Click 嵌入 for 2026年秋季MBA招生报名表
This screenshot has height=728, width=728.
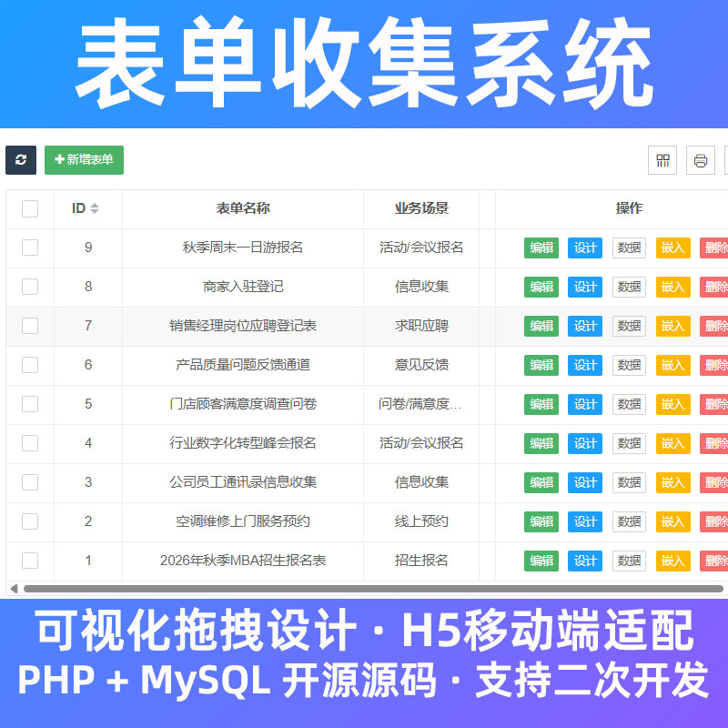pos(673,561)
